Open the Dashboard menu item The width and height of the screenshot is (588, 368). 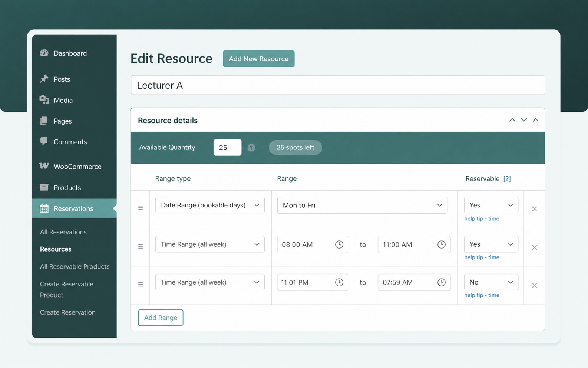point(74,53)
